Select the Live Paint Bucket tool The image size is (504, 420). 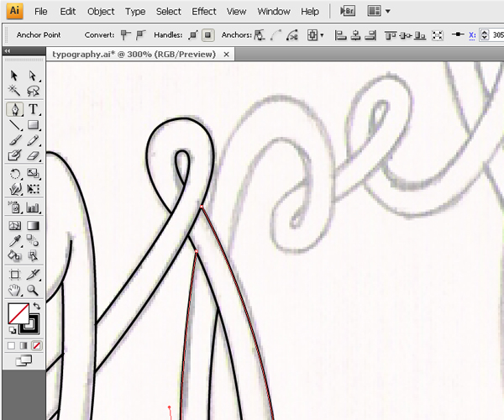[14, 256]
